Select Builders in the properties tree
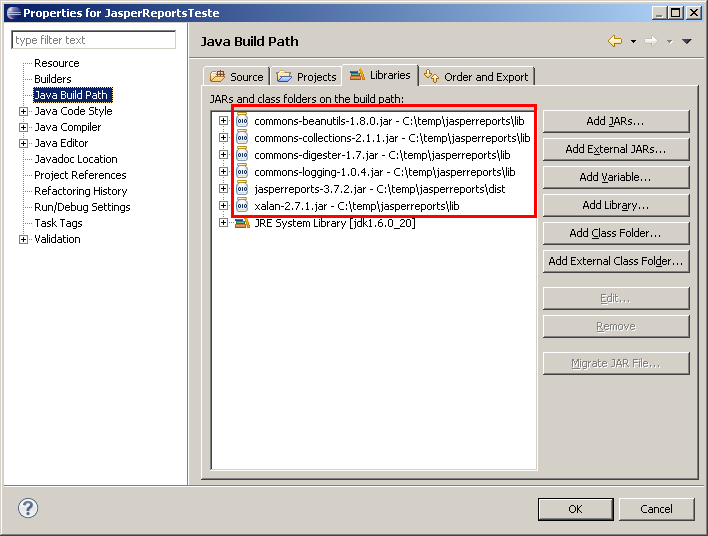Screen dimensions: 708x536 [x=53, y=79]
